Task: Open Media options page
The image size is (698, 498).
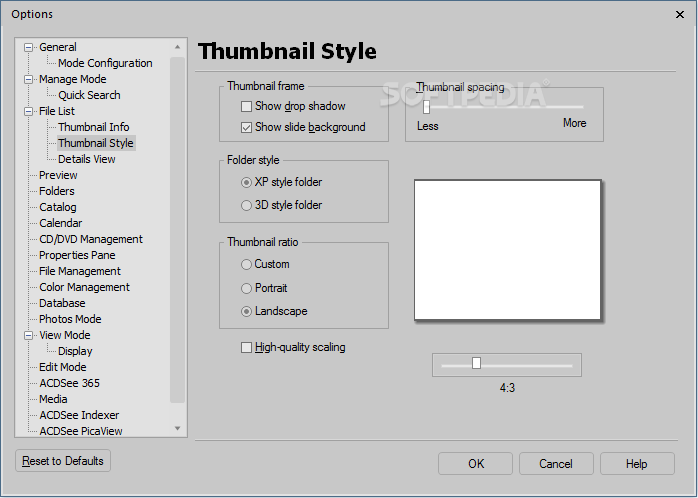Action: point(53,400)
